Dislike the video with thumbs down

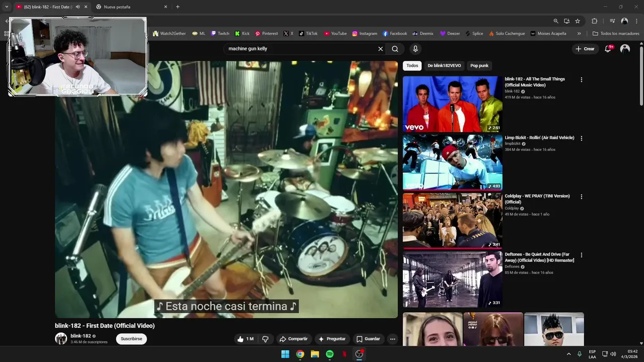click(x=265, y=339)
